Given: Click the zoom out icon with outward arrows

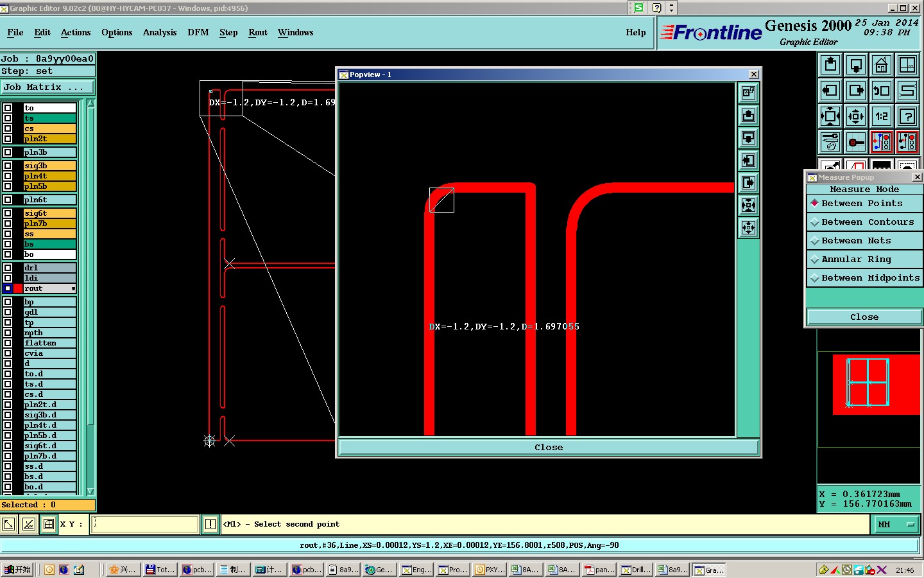Looking at the screenshot, I should click(x=856, y=116).
